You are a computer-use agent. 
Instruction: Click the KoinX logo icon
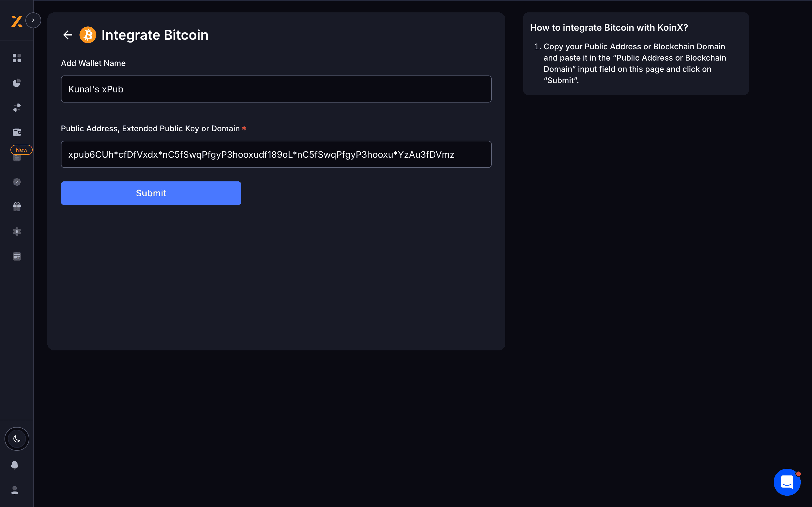click(x=17, y=21)
